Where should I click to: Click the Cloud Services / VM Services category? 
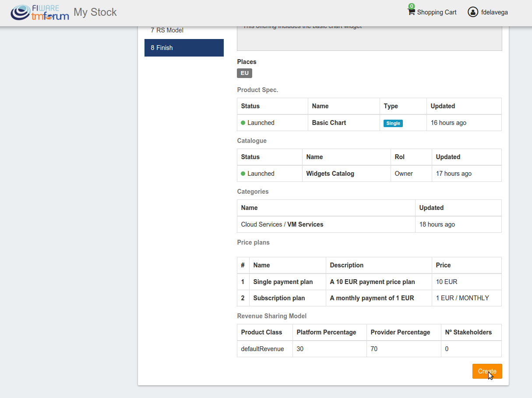click(x=282, y=224)
